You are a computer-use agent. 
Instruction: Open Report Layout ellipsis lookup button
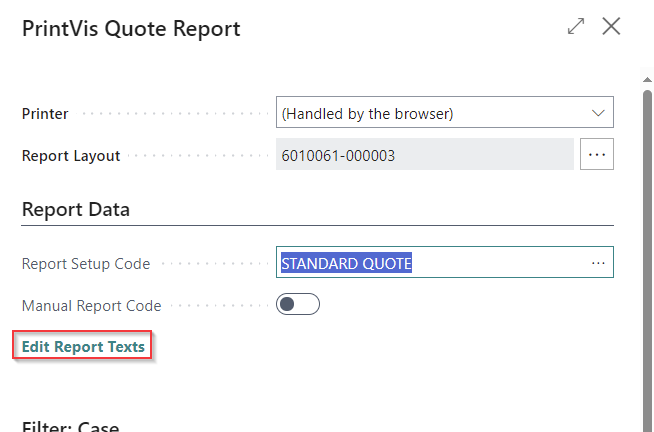click(x=597, y=155)
